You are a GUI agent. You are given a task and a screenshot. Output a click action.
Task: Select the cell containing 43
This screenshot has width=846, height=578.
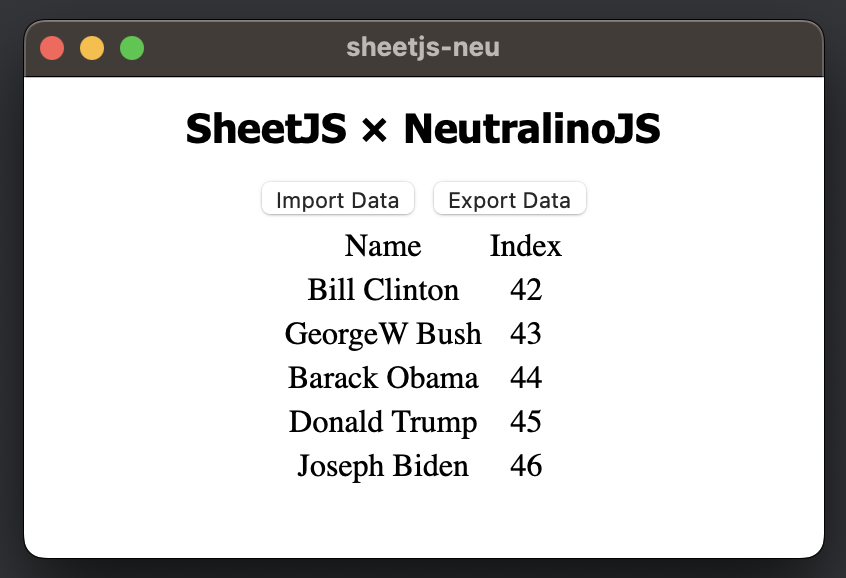pyautogui.click(x=525, y=334)
